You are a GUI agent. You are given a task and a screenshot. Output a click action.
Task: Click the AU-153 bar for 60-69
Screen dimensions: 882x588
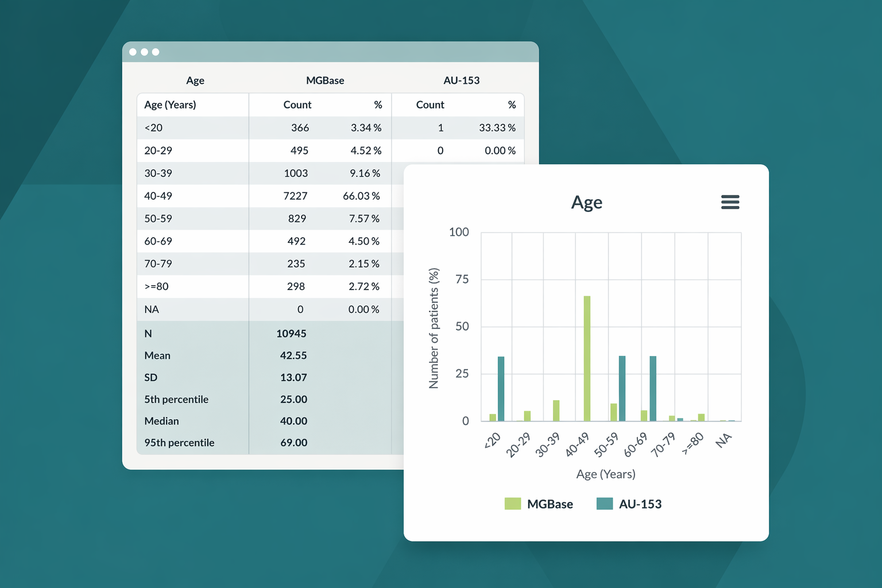point(653,388)
